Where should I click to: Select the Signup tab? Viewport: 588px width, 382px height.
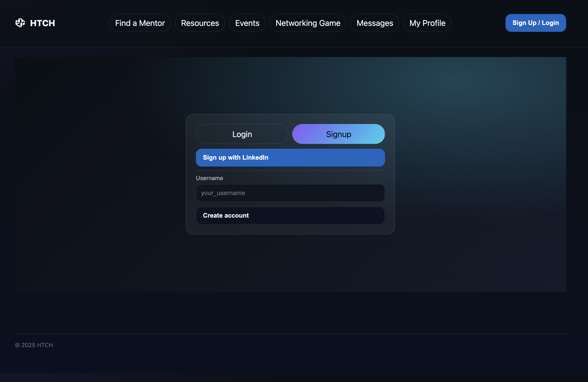338,134
